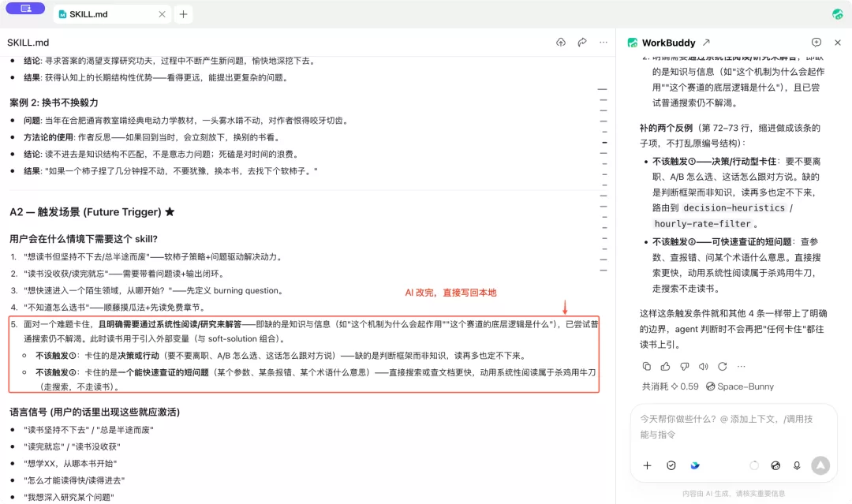Click bullet '我想深入研究某个问题'
852x504 pixels.
pyautogui.click(x=69, y=497)
